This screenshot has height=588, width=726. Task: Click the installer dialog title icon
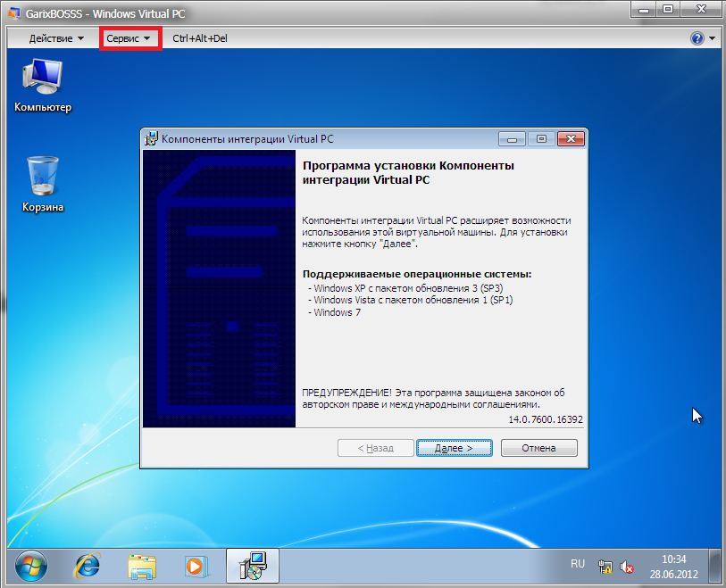(x=152, y=139)
